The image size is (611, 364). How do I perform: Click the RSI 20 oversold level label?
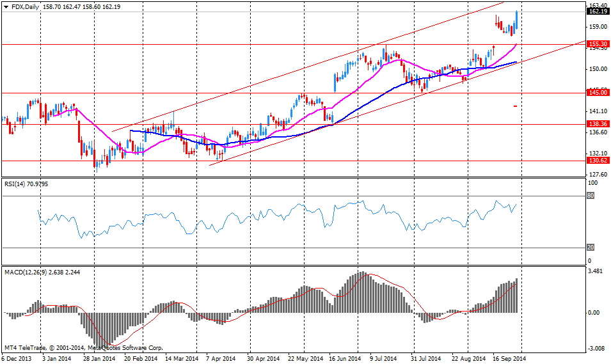(591, 248)
